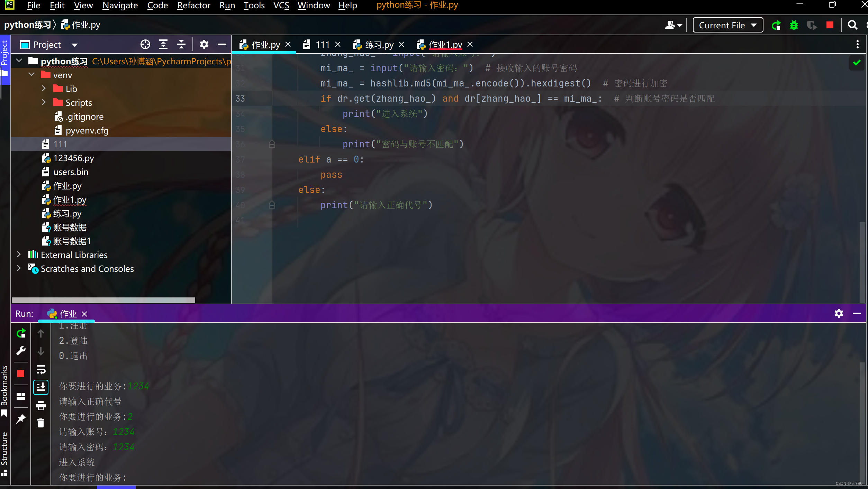Viewport: 868px width, 489px height.
Task: Select 123456.py in the project tree
Action: (73, 158)
